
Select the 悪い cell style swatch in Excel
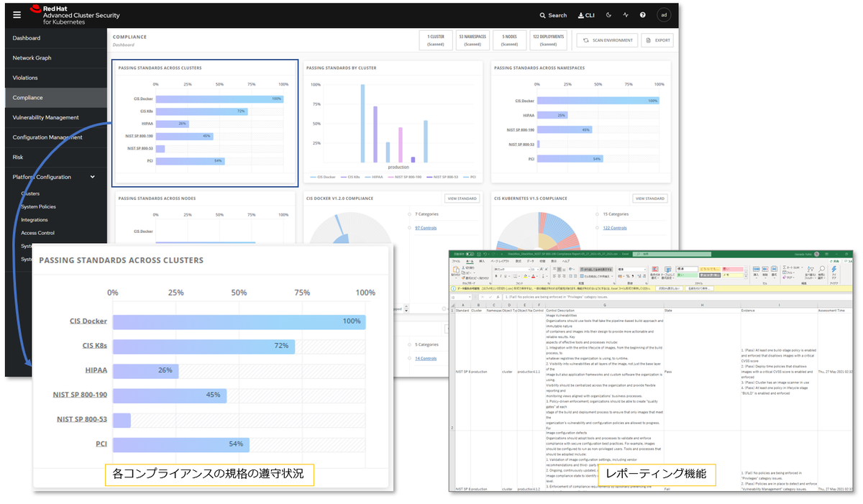tap(732, 269)
